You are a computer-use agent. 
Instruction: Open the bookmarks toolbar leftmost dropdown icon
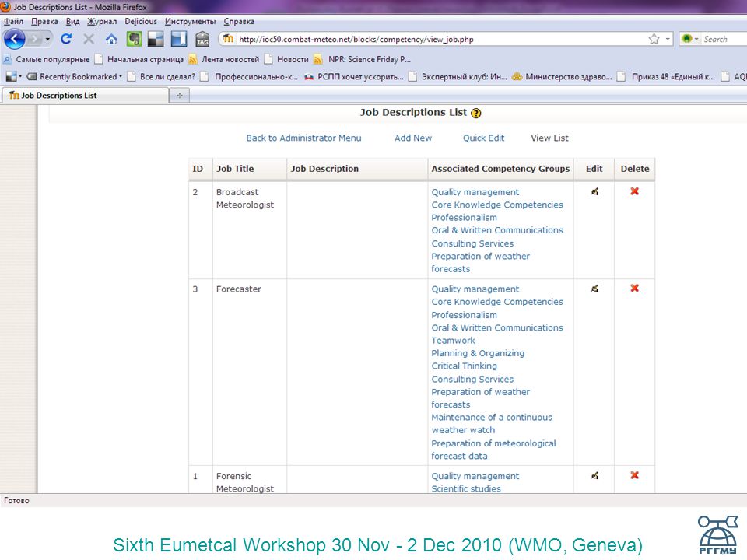coord(13,77)
